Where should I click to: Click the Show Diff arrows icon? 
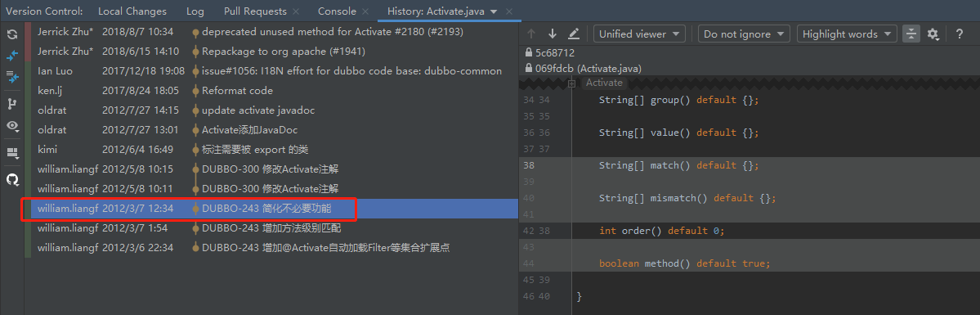point(12,56)
